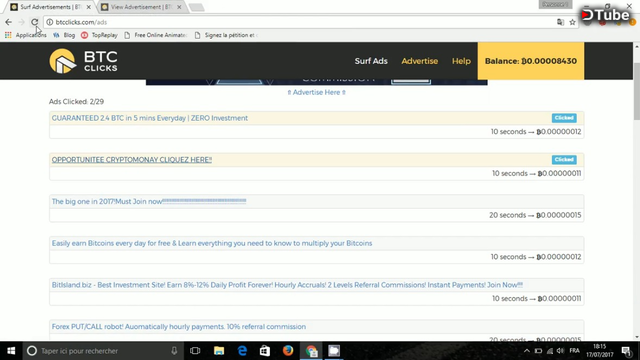
Task: Click the volume tray icon
Action: (x=560, y=351)
